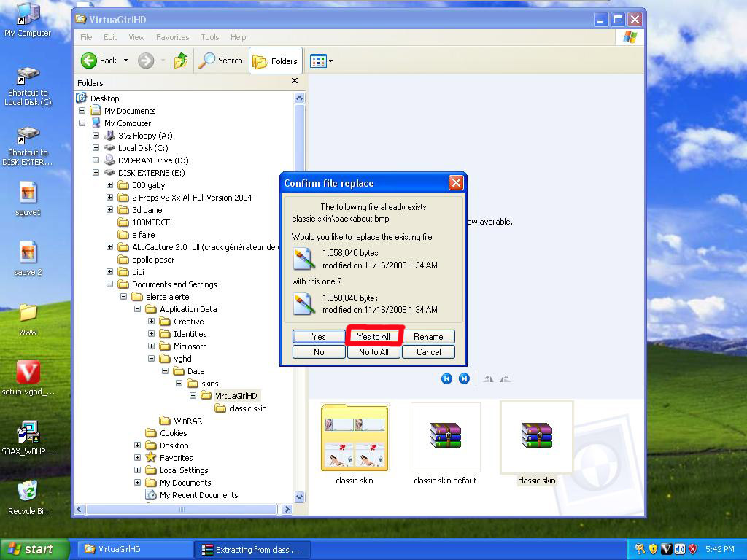The width and height of the screenshot is (747, 560).
Task: Click the Forward arrow icon
Action: [x=146, y=61]
